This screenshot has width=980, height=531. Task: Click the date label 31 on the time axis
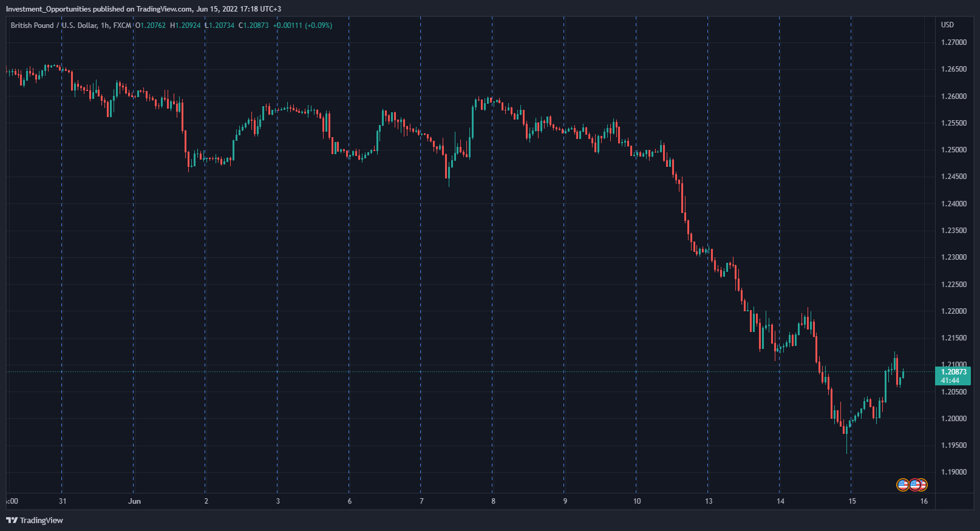[x=63, y=501]
